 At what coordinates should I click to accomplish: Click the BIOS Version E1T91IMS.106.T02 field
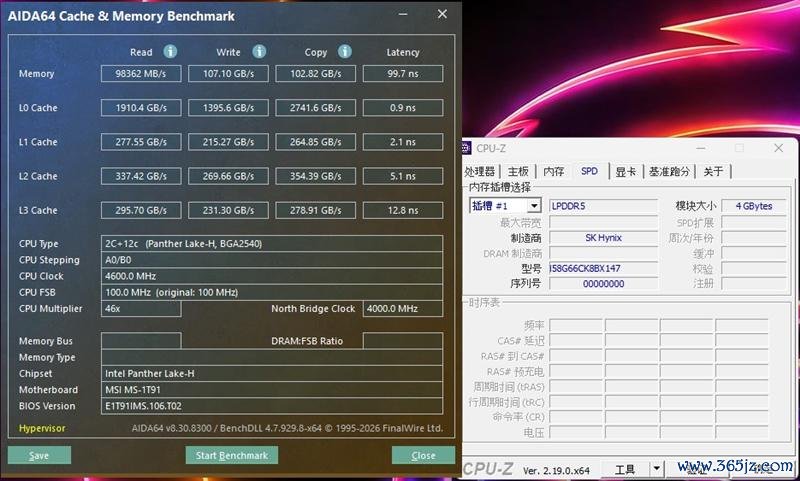[272, 406]
